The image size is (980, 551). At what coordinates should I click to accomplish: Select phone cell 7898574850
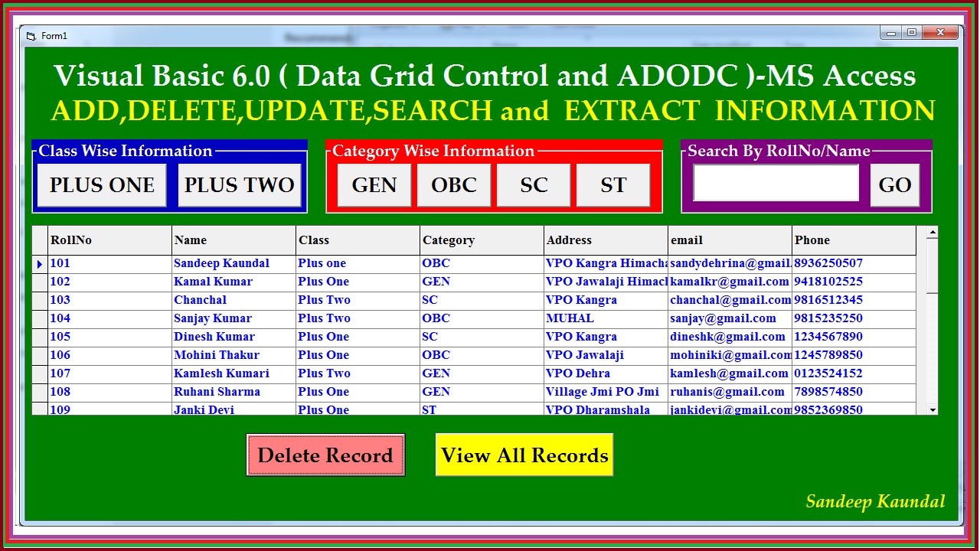pyautogui.click(x=854, y=392)
